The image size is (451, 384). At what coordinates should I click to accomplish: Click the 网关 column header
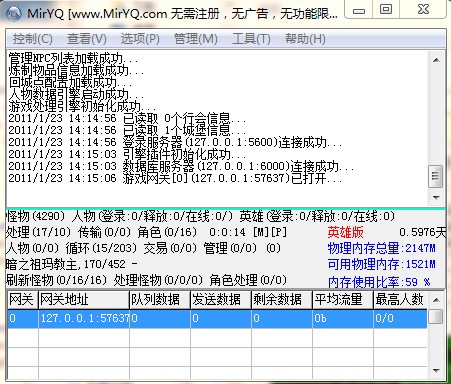[x=22, y=299]
